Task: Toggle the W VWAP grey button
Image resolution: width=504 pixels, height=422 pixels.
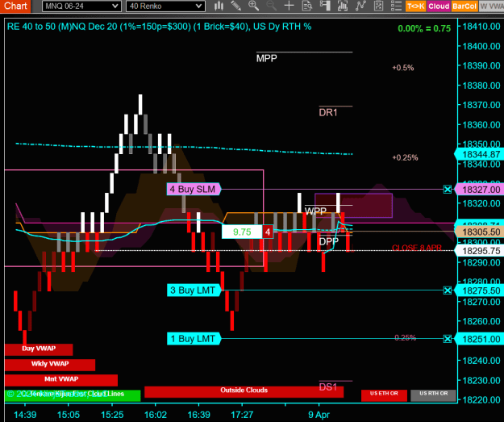Action: tap(491, 6)
